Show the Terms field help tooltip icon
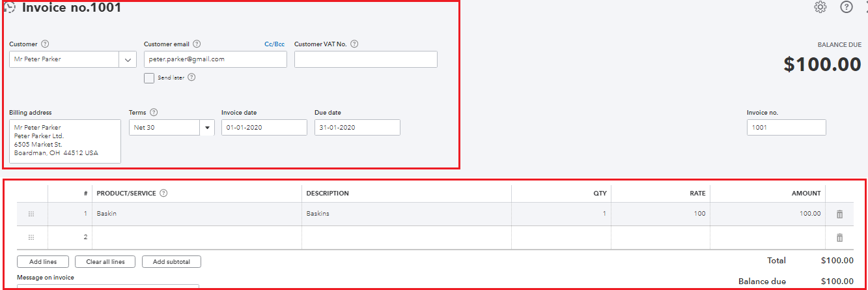The height and width of the screenshot is (290, 868). [154, 113]
